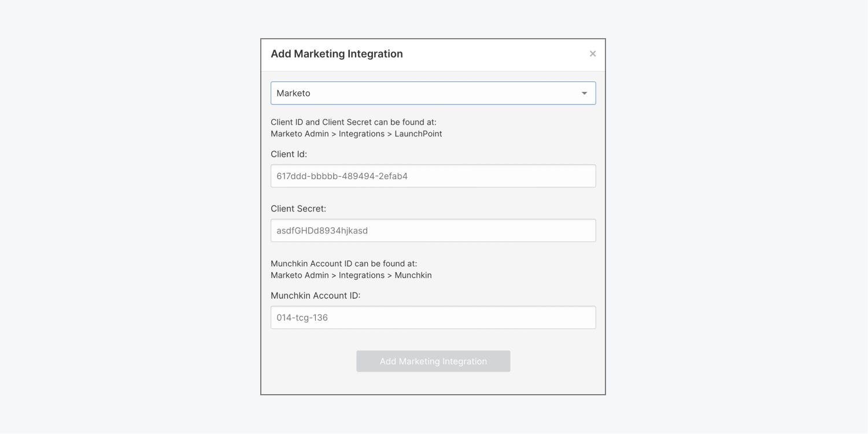Click the 'Munchkin Account ID:' label
The height and width of the screenshot is (434, 868).
coord(316,295)
